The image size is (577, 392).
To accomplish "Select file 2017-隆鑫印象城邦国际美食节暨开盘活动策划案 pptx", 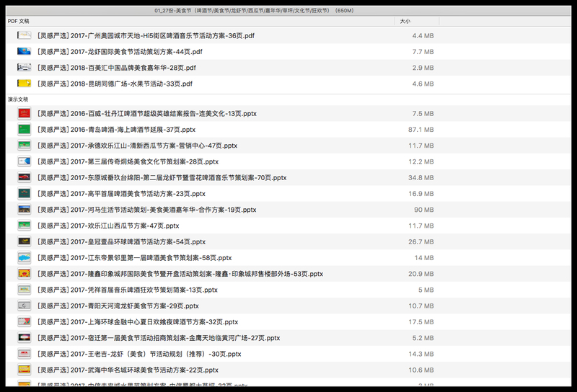I will click(180, 274).
